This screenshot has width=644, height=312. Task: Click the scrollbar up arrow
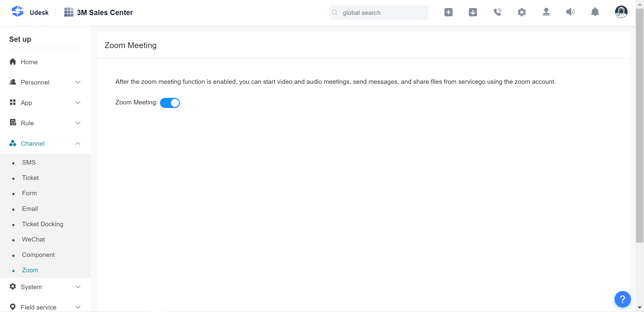coord(639,4)
